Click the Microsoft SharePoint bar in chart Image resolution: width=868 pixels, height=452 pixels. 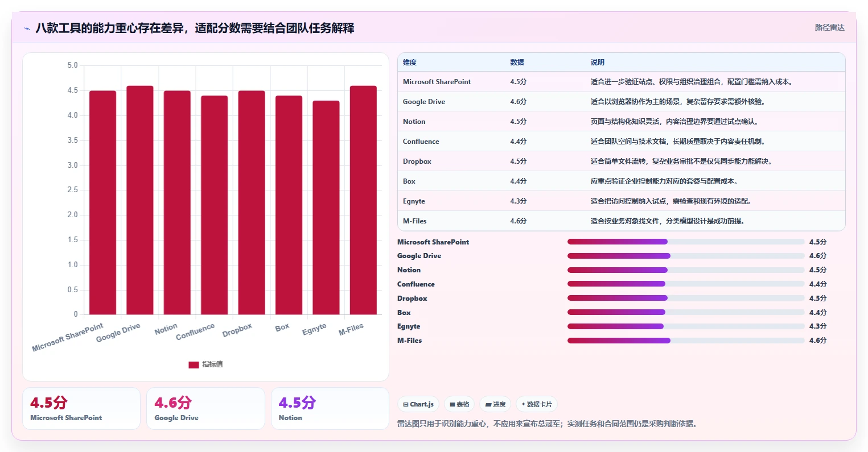point(102,202)
